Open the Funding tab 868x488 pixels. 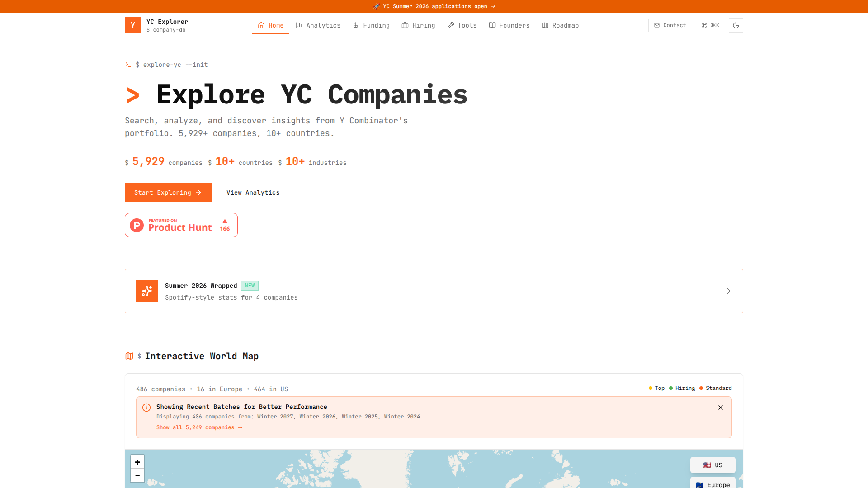click(371, 25)
